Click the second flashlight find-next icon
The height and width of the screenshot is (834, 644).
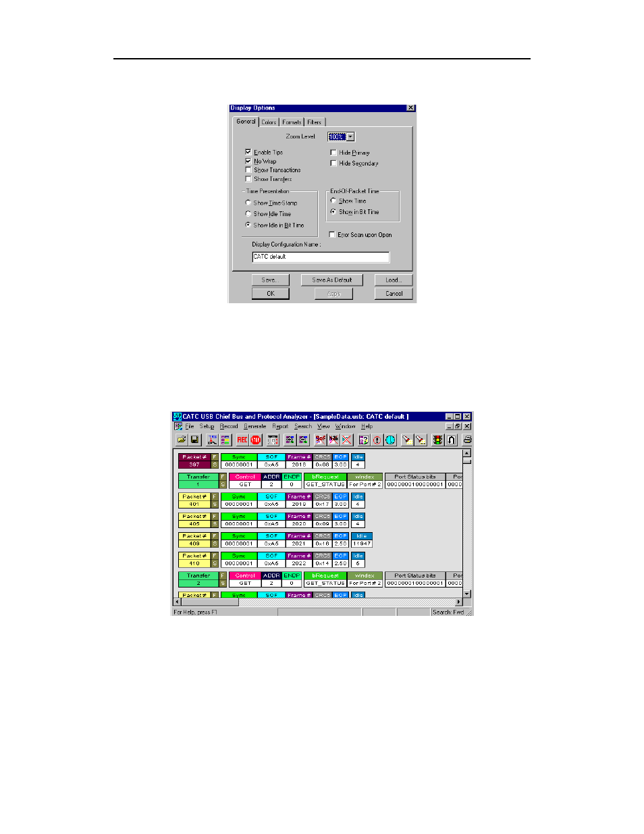[x=421, y=440]
